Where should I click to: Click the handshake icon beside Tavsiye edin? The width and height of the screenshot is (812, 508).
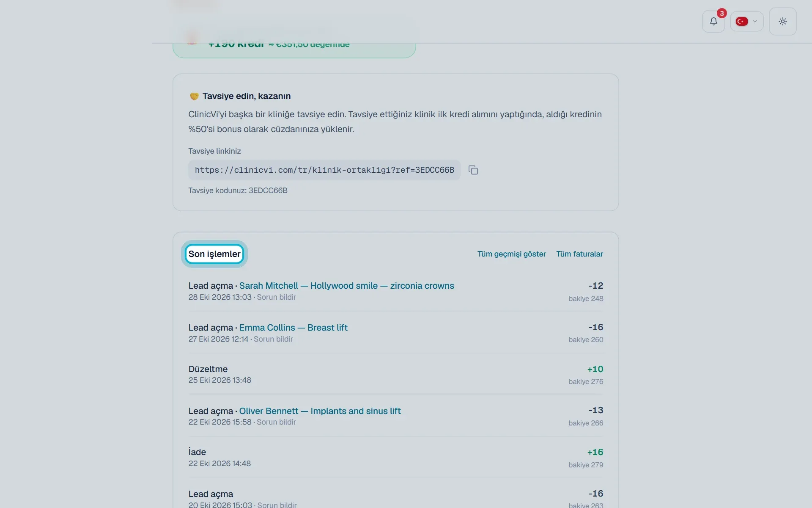pos(194,97)
